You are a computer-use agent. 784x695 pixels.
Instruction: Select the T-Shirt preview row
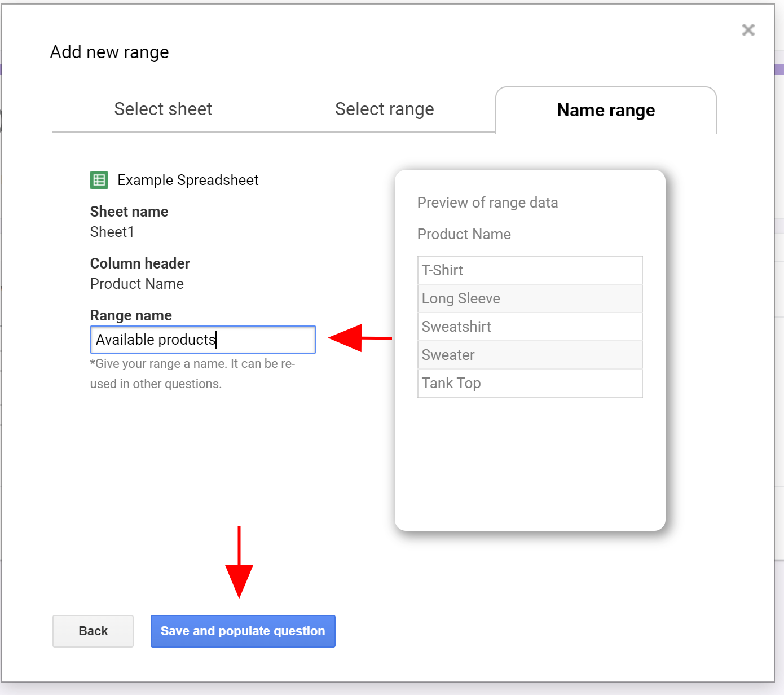[x=530, y=270]
